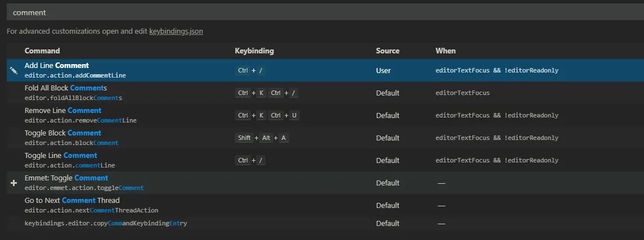This screenshot has height=240, width=644.
Task: Click the When column header
Action: click(x=445, y=51)
